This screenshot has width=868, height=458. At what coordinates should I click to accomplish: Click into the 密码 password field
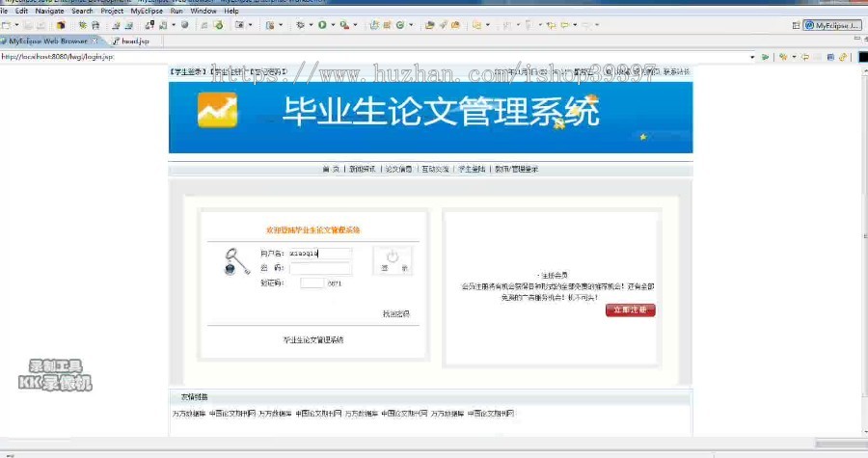point(320,268)
